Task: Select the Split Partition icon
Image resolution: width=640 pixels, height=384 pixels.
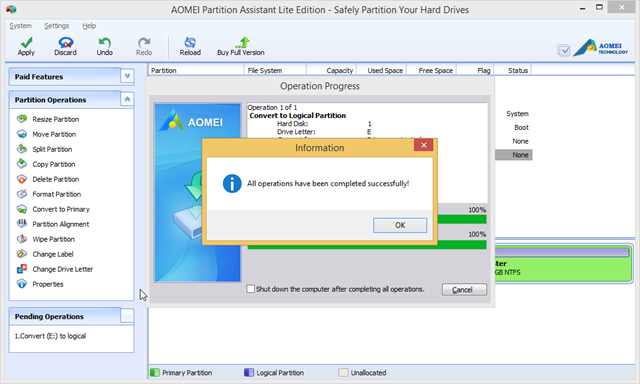Action: (x=22, y=149)
